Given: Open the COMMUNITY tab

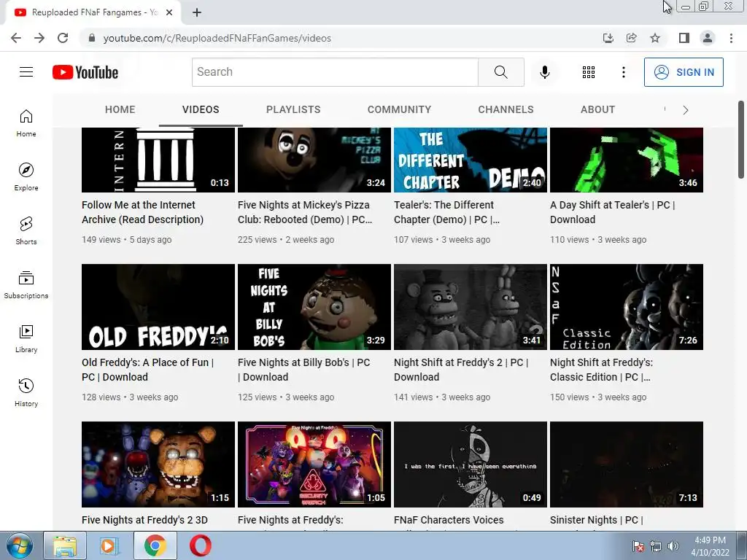Looking at the screenshot, I should pyautogui.click(x=399, y=109).
